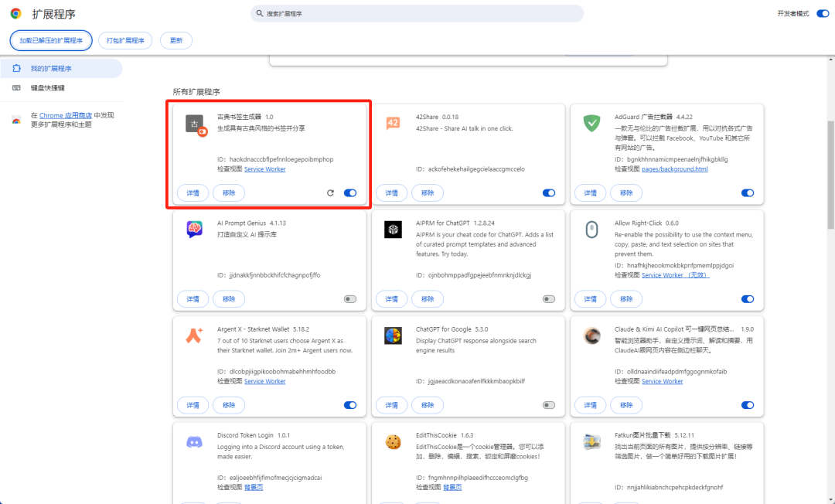Viewport: 835px width, 504px height.
Task: Click the 古典书签生成器 extension icon
Action: tap(196, 125)
